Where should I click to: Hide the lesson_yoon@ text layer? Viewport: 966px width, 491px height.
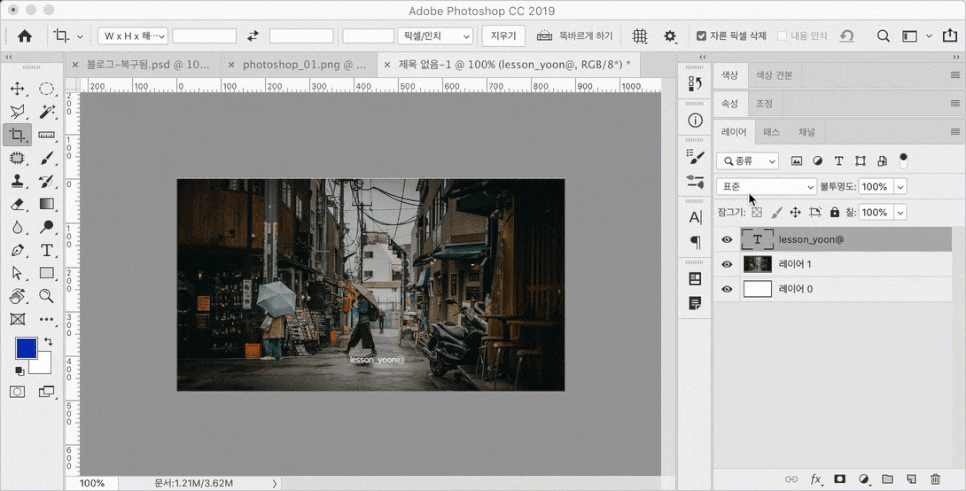coord(727,240)
